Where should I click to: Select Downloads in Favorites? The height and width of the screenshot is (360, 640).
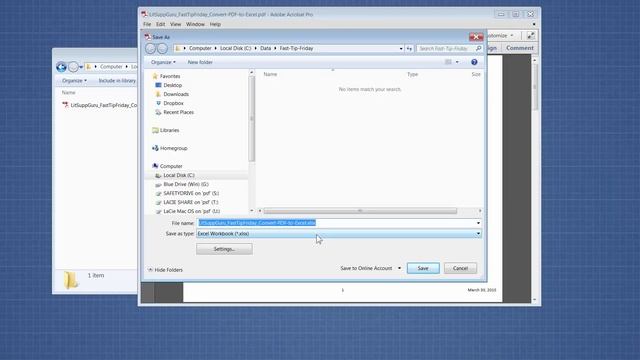point(176,94)
